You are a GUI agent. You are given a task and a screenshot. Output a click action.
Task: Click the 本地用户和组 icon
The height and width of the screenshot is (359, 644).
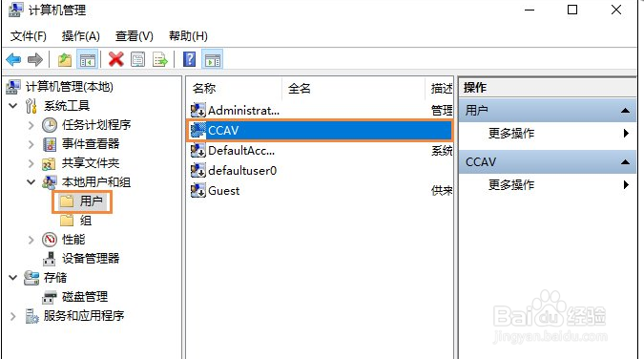coord(50,182)
